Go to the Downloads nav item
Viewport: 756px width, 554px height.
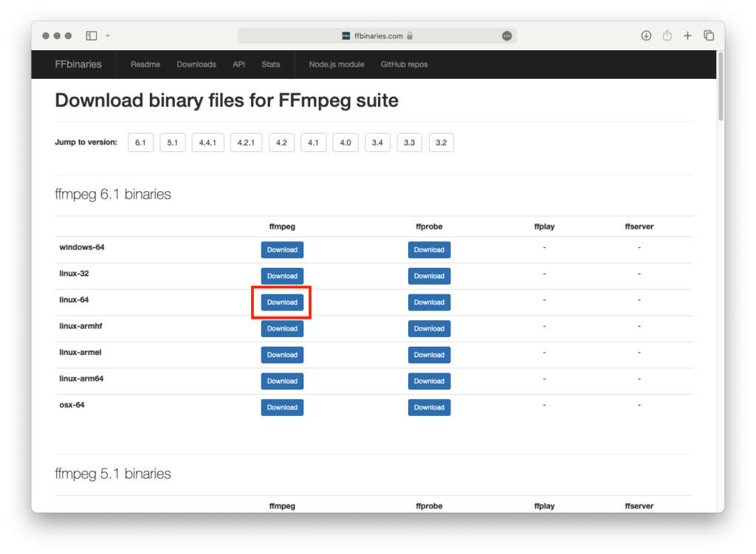196,64
